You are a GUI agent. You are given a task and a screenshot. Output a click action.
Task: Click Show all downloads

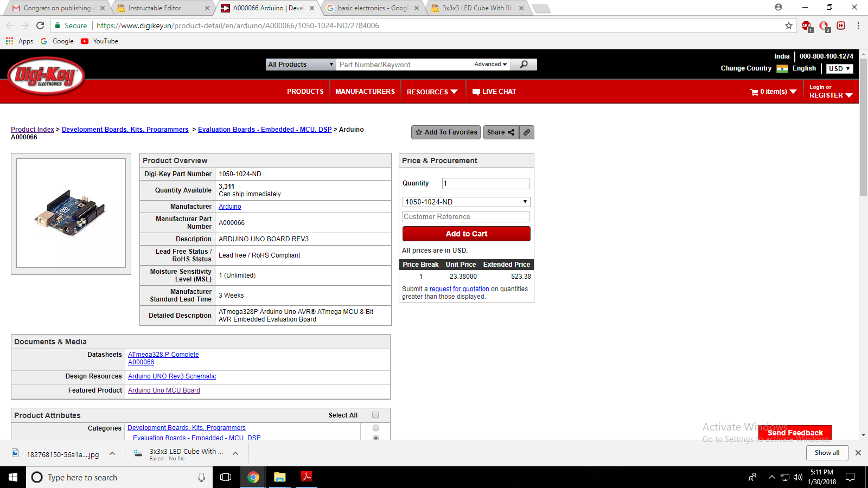coord(827,453)
